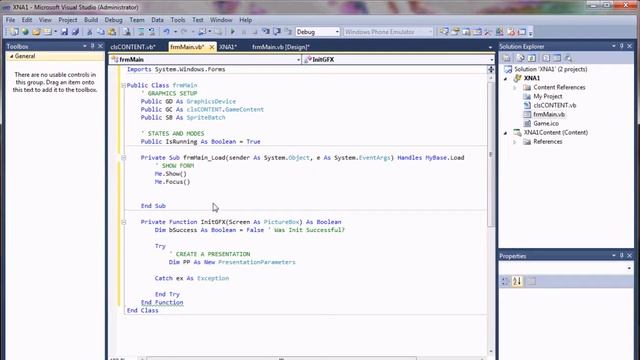Open the Properties object selector dropdown

click(x=629, y=268)
